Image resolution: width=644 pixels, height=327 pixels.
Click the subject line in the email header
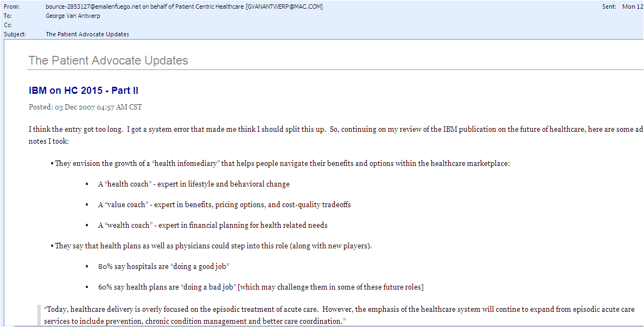coord(87,34)
